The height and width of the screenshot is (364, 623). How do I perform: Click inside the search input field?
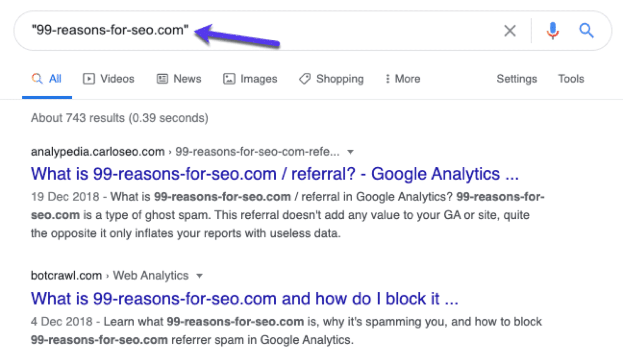[x=249, y=30]
